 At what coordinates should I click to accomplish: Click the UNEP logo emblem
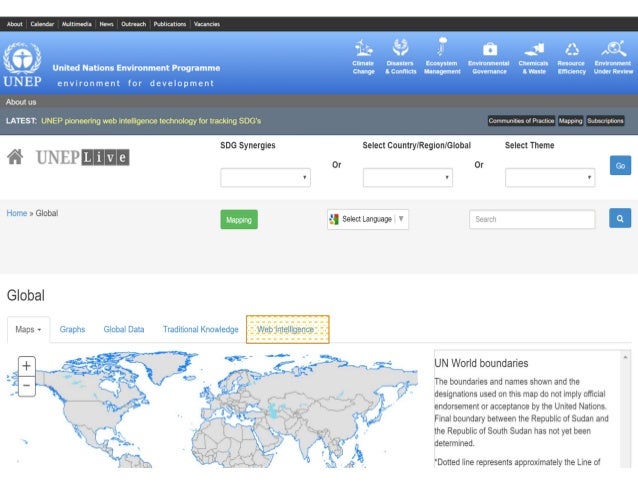22,64
